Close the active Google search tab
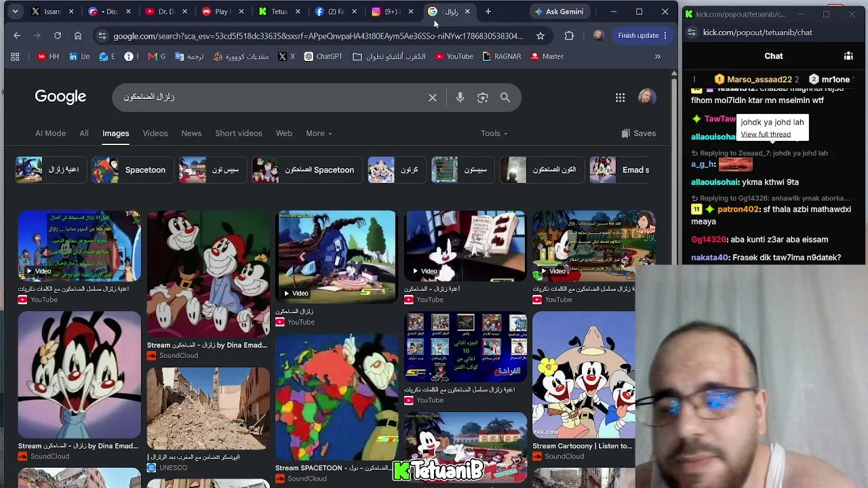 tap(467, 12)
